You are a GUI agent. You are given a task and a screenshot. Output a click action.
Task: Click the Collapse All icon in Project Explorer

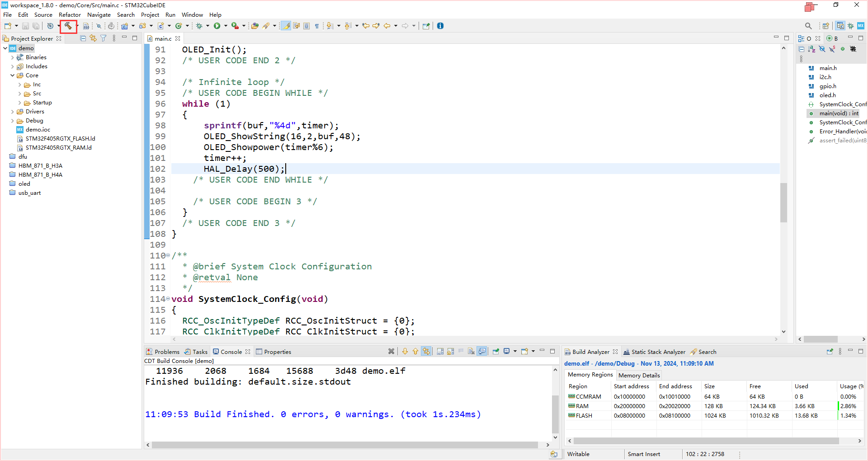(x=83, y=38)
